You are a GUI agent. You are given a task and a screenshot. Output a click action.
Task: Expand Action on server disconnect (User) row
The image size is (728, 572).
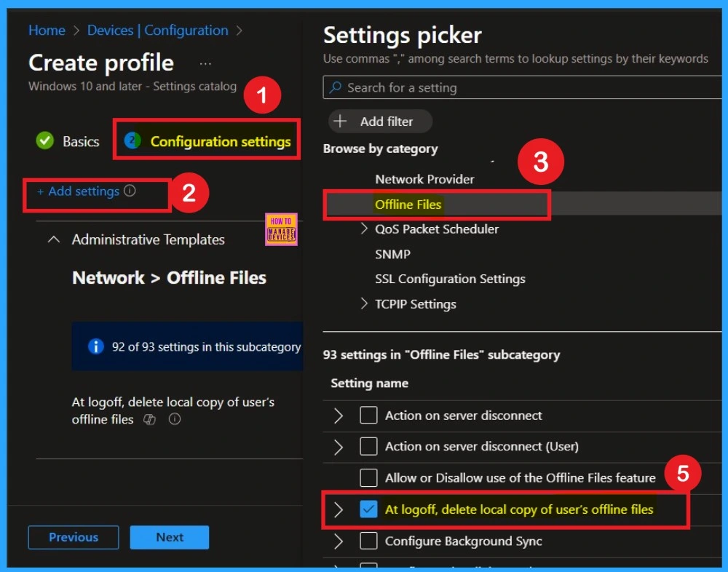coord(339,447)
